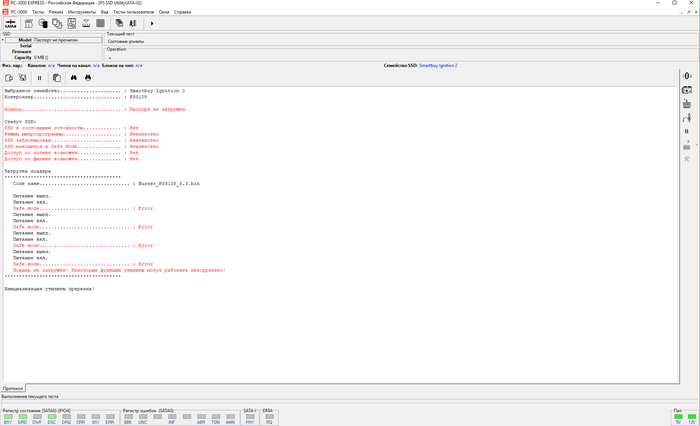Open the Тесты menu
The width and height of the screenshot is (700, 426).
38,11
